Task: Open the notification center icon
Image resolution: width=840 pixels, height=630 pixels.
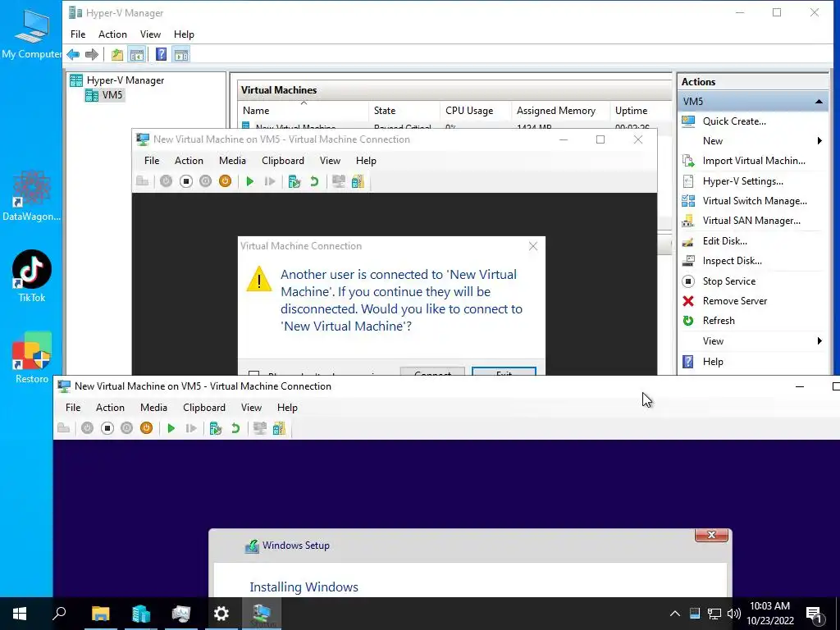Action: (x=814, y=614)
